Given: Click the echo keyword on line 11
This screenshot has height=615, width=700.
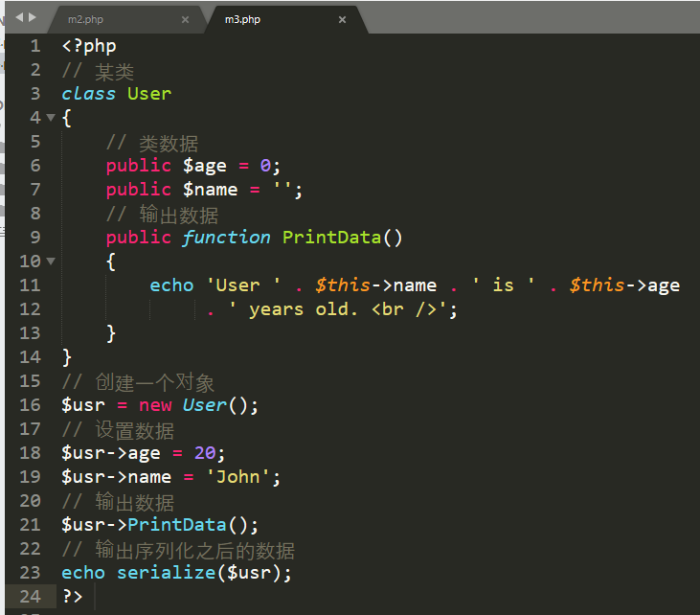Looking at the screenshot, I should [171, 285].
